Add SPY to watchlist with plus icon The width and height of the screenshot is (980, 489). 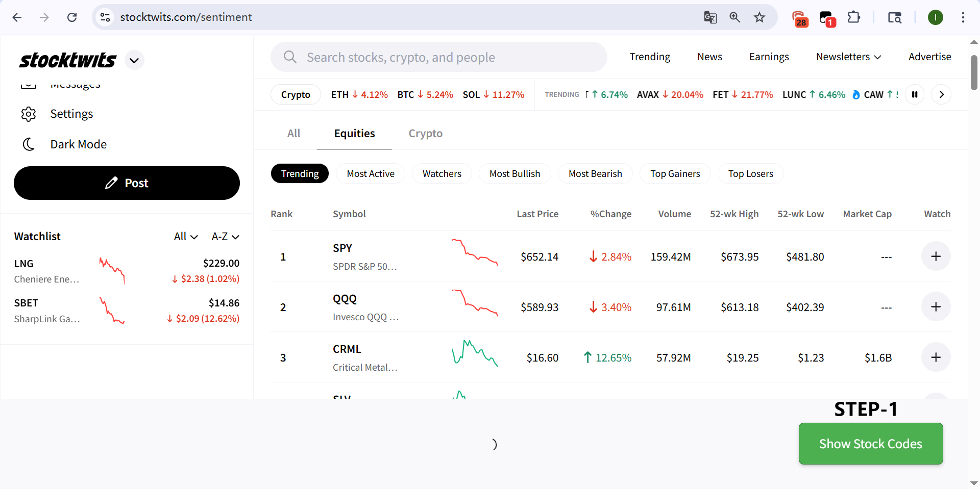pos(936,256)
